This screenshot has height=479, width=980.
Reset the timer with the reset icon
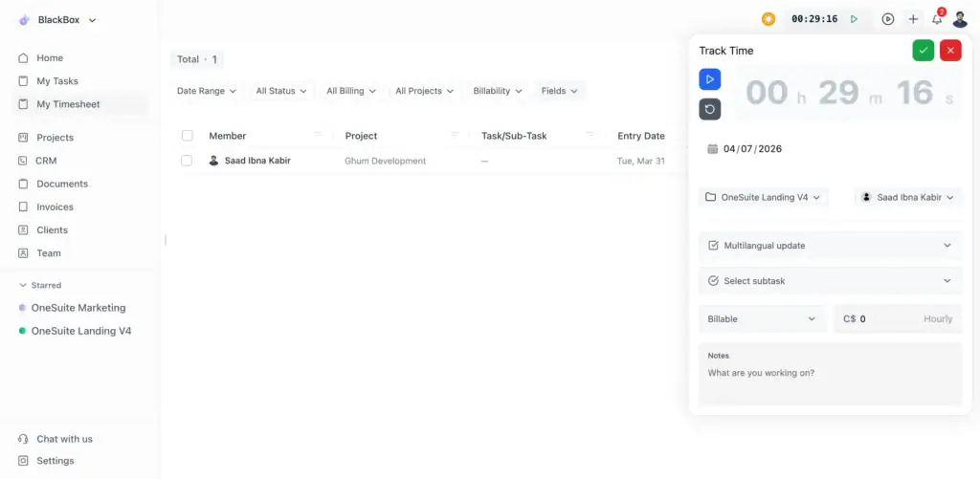(x=709, y=109)
